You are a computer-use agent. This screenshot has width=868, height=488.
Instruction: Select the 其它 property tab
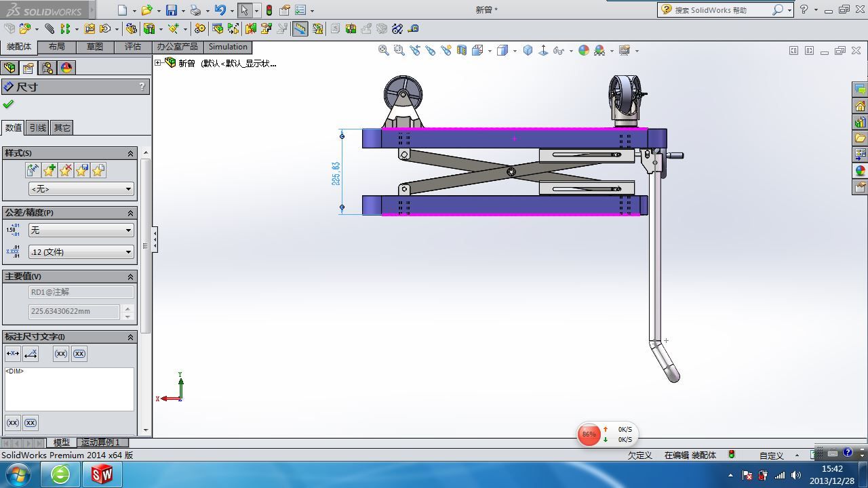tap(62, 127)
